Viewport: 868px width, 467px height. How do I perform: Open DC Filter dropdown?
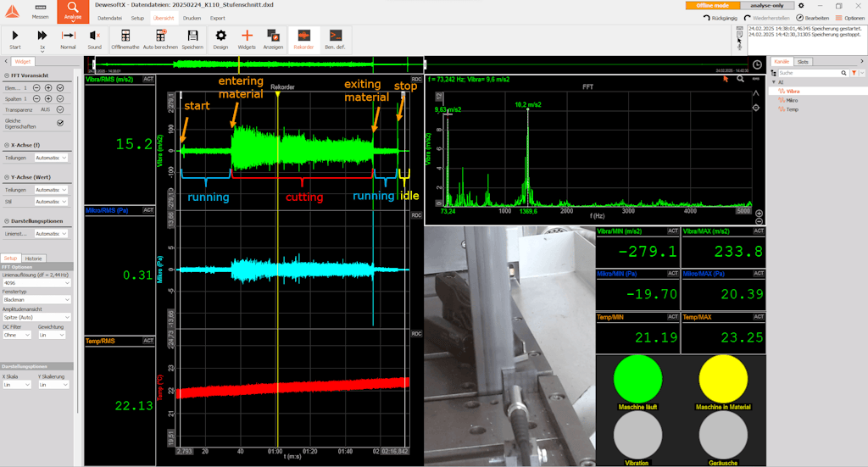tap(17, 335)
